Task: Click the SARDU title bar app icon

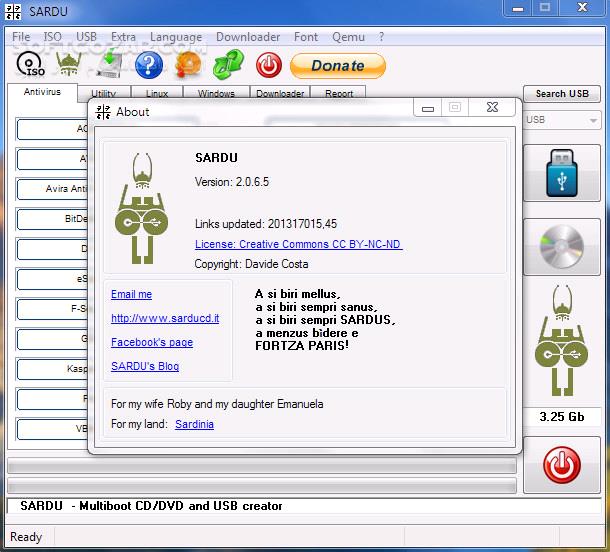Action: [x=13, y=11]
